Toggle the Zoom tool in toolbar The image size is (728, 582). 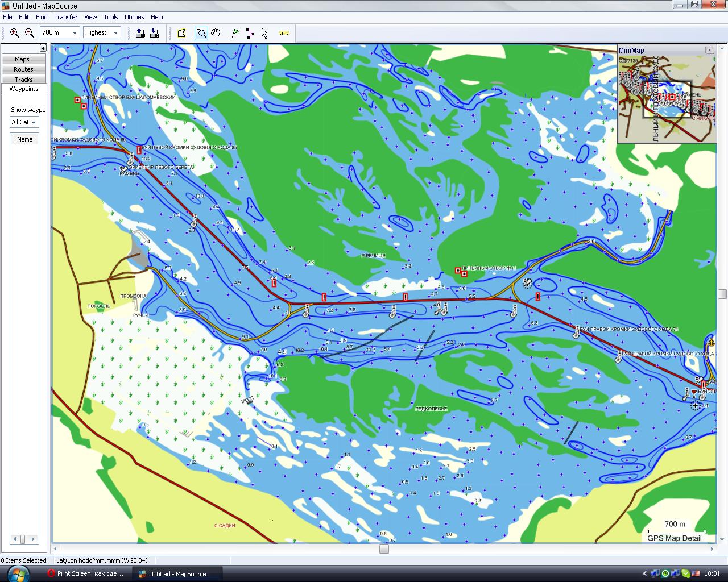[x=201, y=33]
